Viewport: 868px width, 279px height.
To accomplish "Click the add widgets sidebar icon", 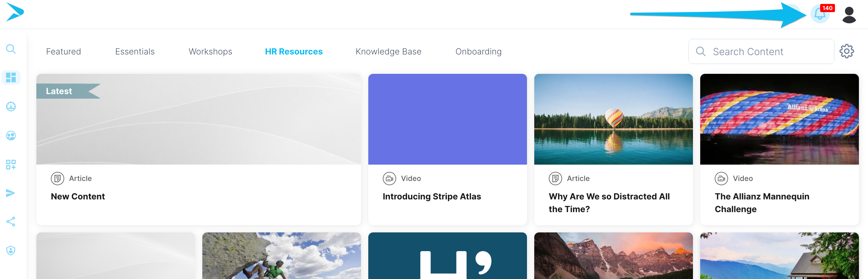I will (11, 165).
